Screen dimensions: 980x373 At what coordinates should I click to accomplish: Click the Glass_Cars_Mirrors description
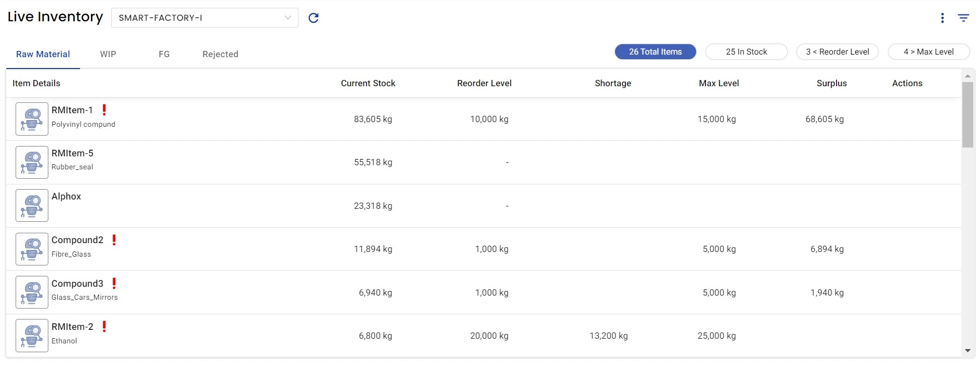pyautogui.click(x=85, y=297)
